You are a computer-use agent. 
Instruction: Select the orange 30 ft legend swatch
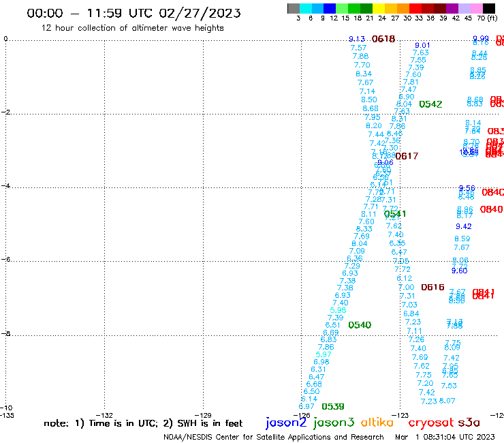tap(403, 8)
